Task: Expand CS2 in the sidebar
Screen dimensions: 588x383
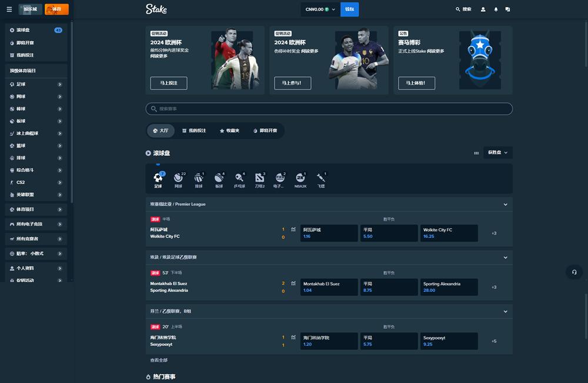Action: click(x=59, y=182)
